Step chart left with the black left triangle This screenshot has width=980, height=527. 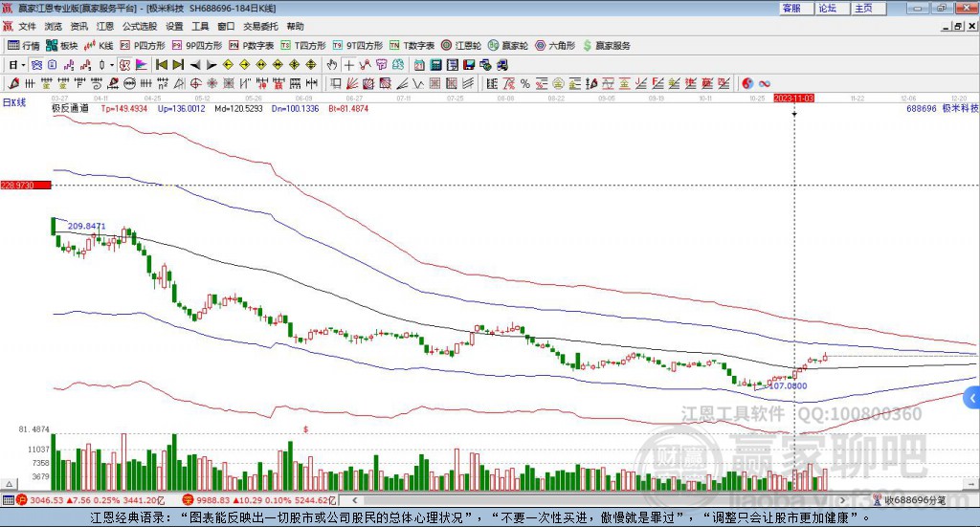[x=195, y=65]
